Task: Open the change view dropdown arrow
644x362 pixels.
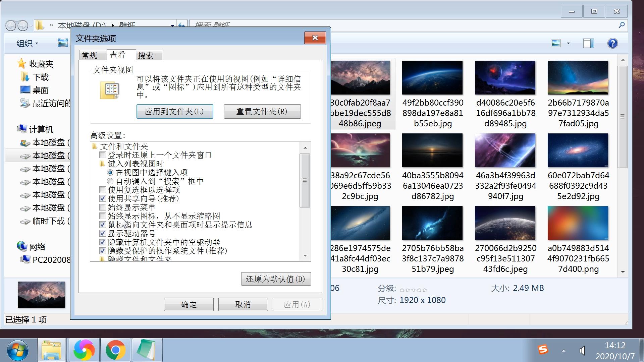Action: 568,43
